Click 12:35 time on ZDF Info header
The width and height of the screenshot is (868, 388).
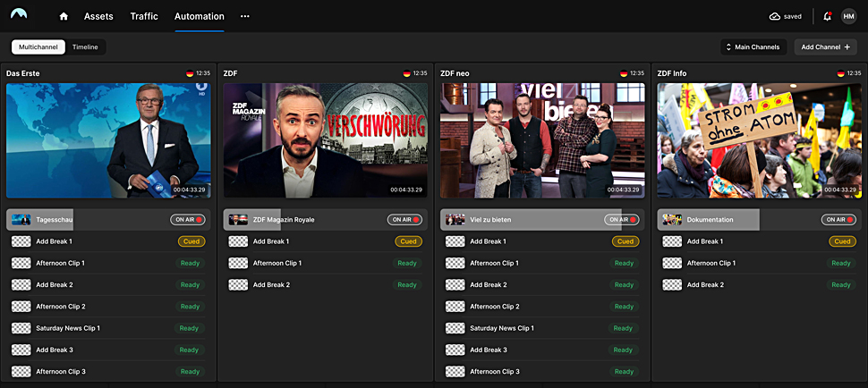[854, 73]
